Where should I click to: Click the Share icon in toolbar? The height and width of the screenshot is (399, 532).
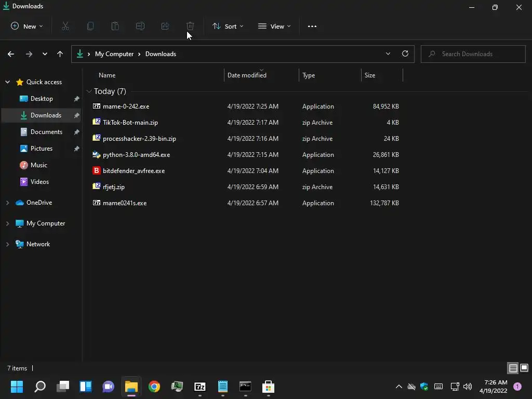[x=165, y=26]
